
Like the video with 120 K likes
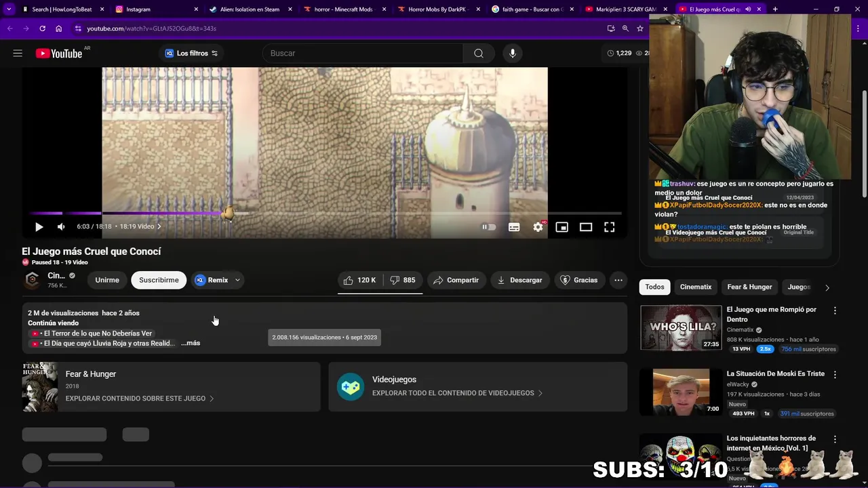pyautogui.click(x=360, y=280)
